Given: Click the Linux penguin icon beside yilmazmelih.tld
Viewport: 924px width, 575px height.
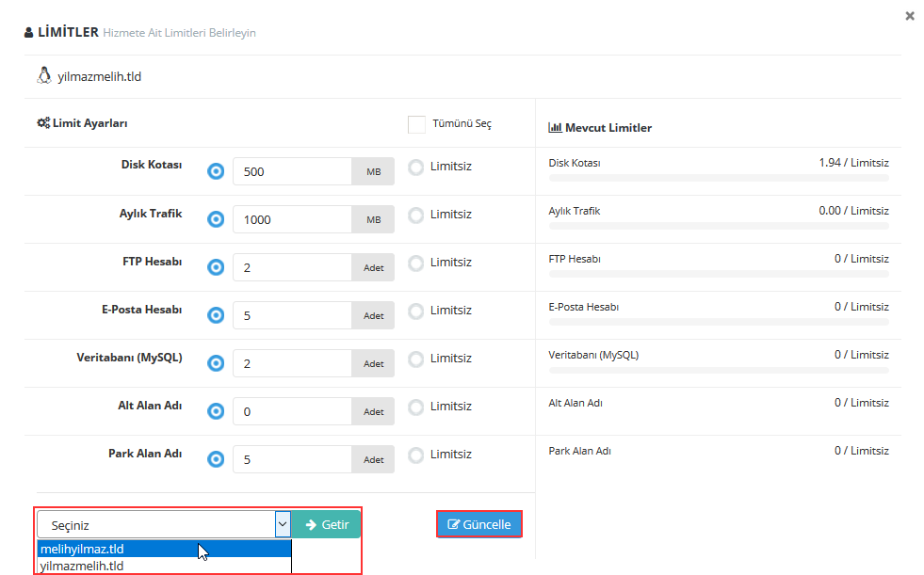Looking at the screenshot, I should (x=43, y=75).
